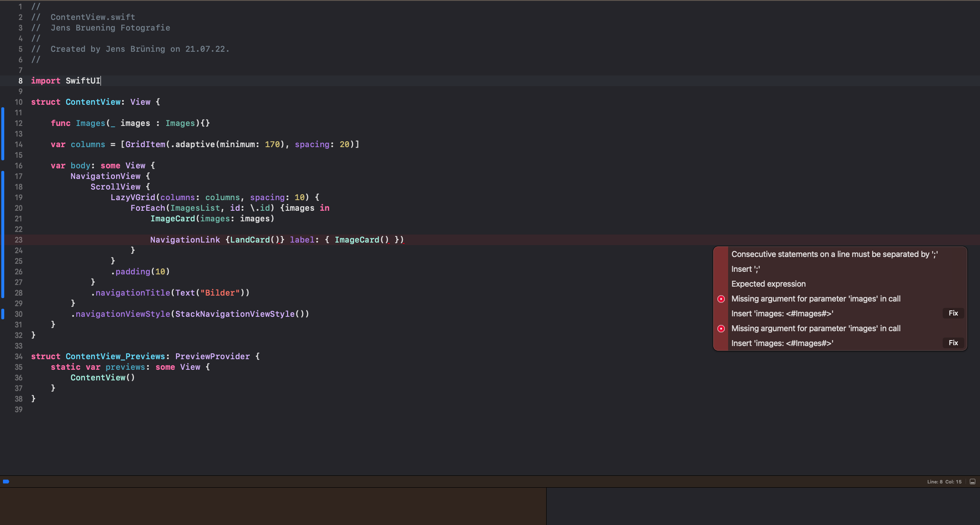980x525 pixels.
Task: Click the "Bilder" string literal
Action: 220,293
